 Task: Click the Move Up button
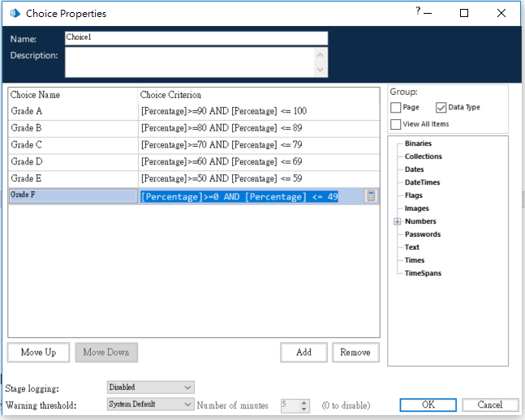[x=38, y=352]
